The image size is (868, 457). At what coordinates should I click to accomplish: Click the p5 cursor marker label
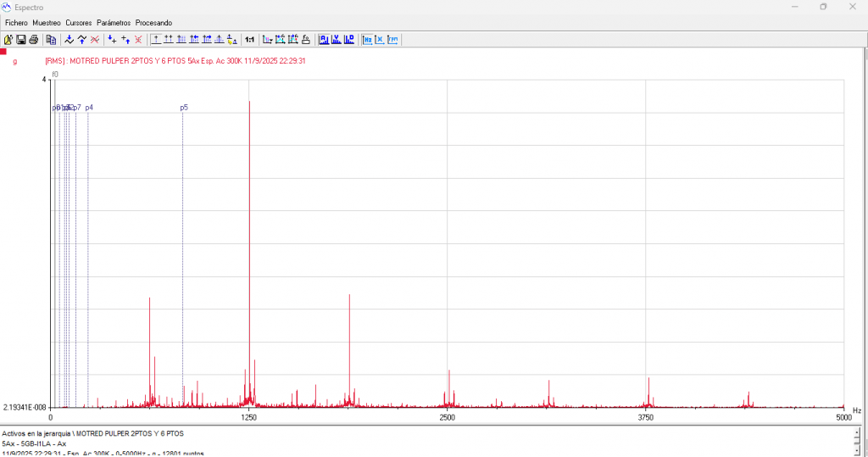coord(184,108)
